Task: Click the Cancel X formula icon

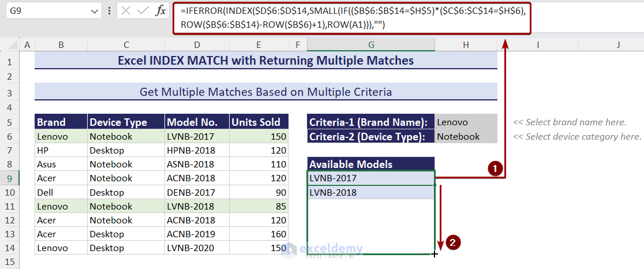Action: pos(126,12)
